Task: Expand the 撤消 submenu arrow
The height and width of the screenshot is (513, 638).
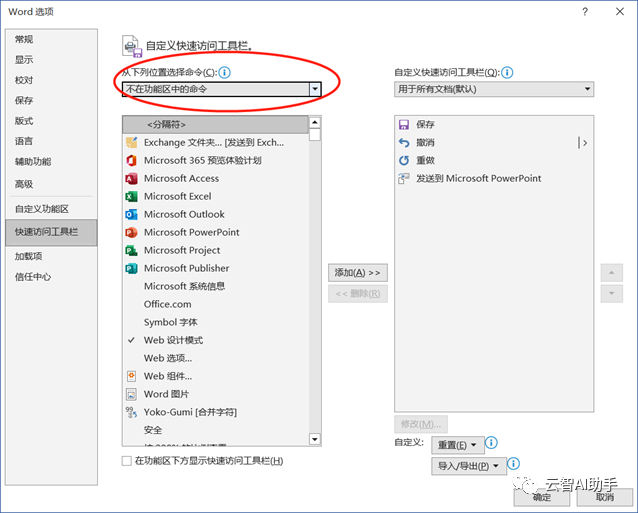Action: pos(585,143)
